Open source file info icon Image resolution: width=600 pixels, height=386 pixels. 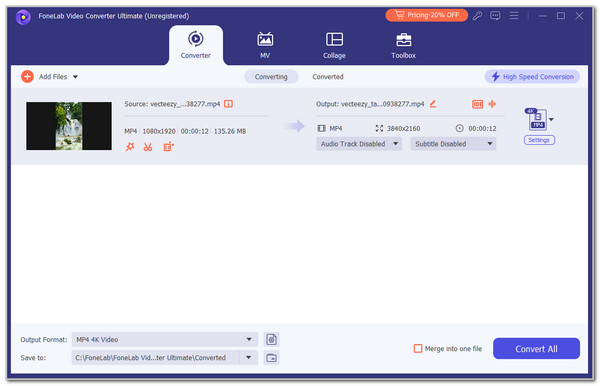click(228, 104)
